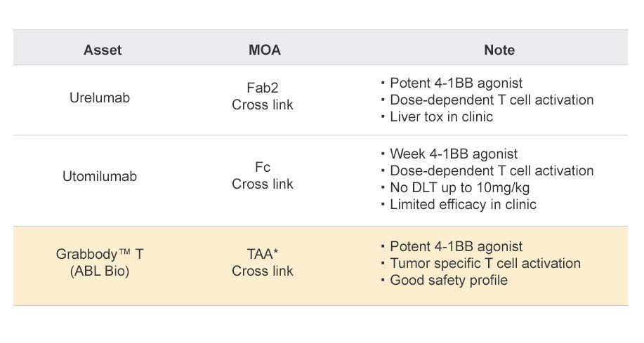Click Grabbody's 'Potent 4-1BB agonist' note
This screenshot has width=644, height=343.
click(456, 247)
